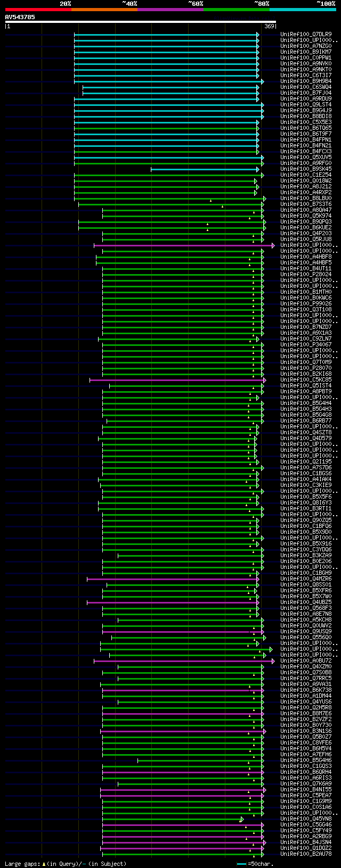Open the UniRef100_C5KC85 entry
The image size is (341, 868).
coord(306,380)
